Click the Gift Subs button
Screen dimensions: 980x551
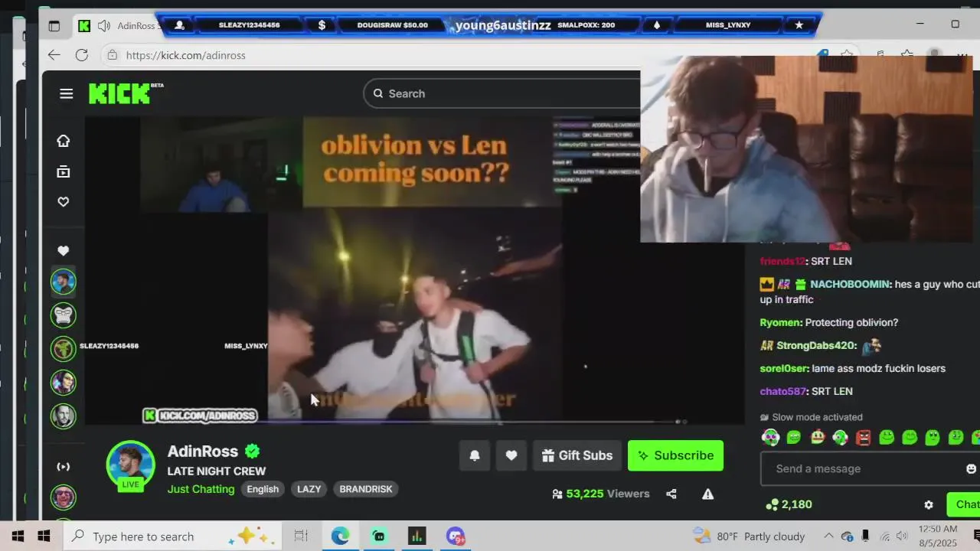(x=577, y=455)
